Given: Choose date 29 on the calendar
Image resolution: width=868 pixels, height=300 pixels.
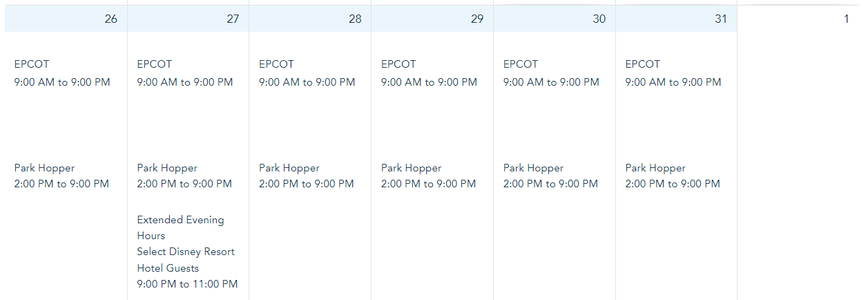Looking at the screenshot, I should pyautogui.click(x=477, y=19).
